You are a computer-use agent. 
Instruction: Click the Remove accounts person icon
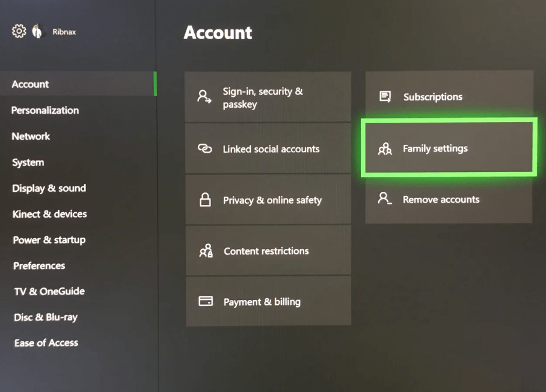(385, 199)
